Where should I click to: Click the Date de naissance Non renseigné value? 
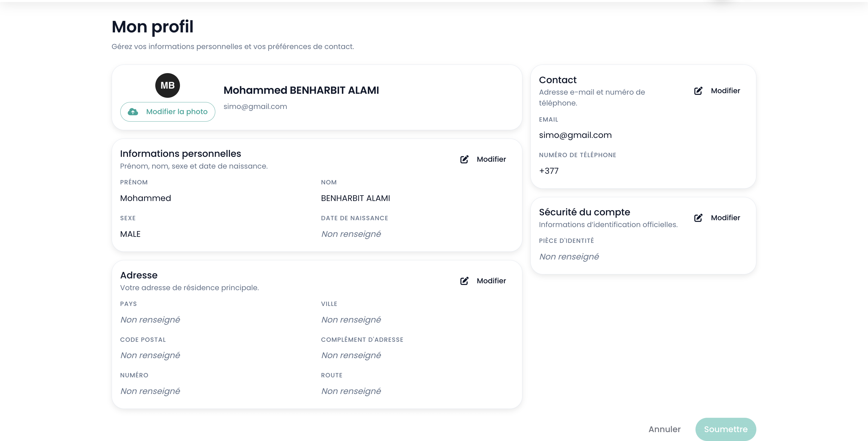(x=351, y=234)
